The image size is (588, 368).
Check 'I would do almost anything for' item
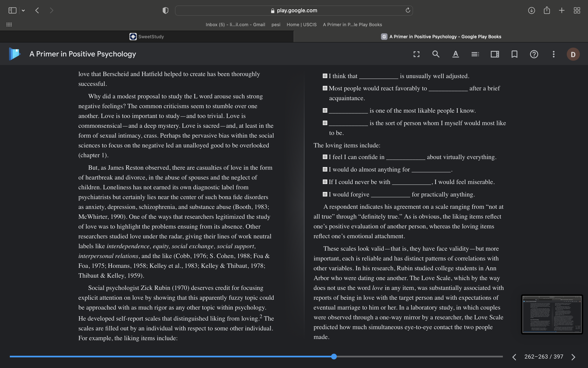[x=325, y=169]
